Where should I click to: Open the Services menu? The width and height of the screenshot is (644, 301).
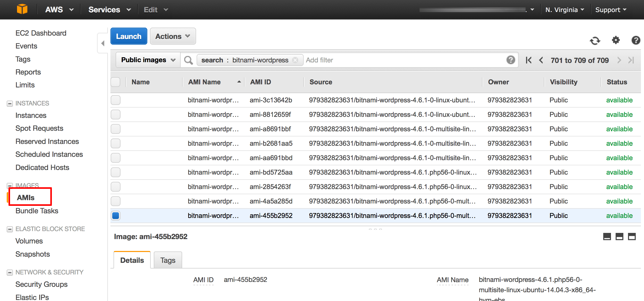[x=109, y=10]
